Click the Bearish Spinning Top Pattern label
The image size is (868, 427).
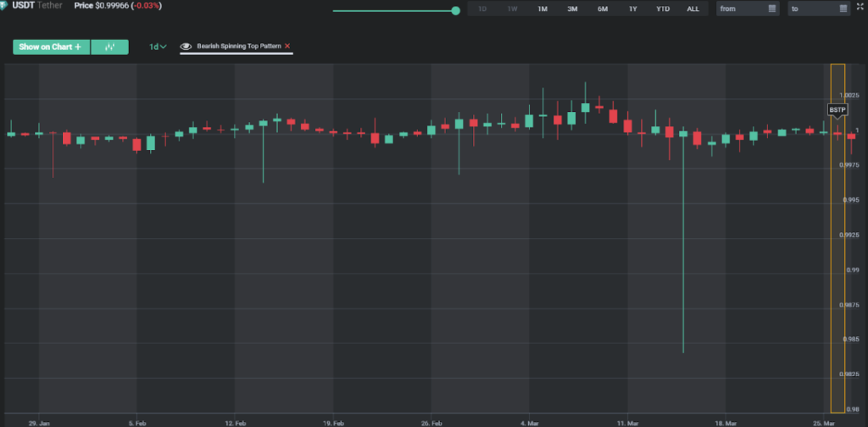(239, 47)
